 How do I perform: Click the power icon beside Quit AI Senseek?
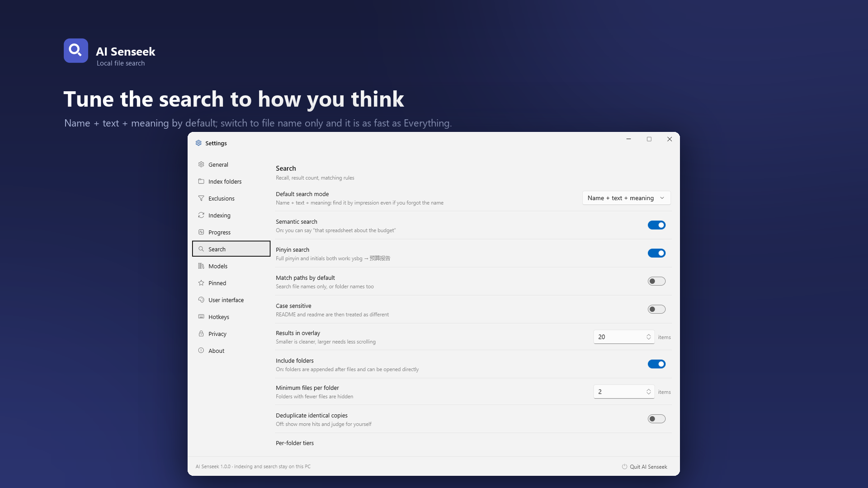click(624, 467)
